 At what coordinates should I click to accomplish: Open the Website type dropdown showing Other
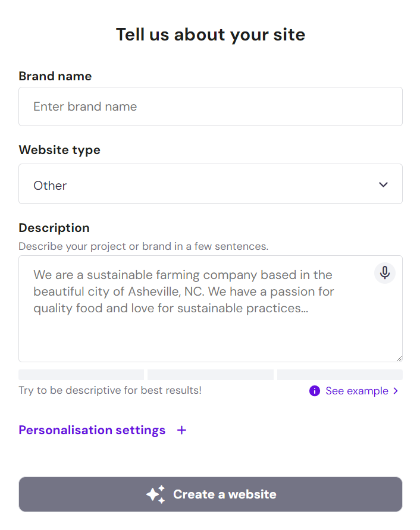[x=210, y=184]
